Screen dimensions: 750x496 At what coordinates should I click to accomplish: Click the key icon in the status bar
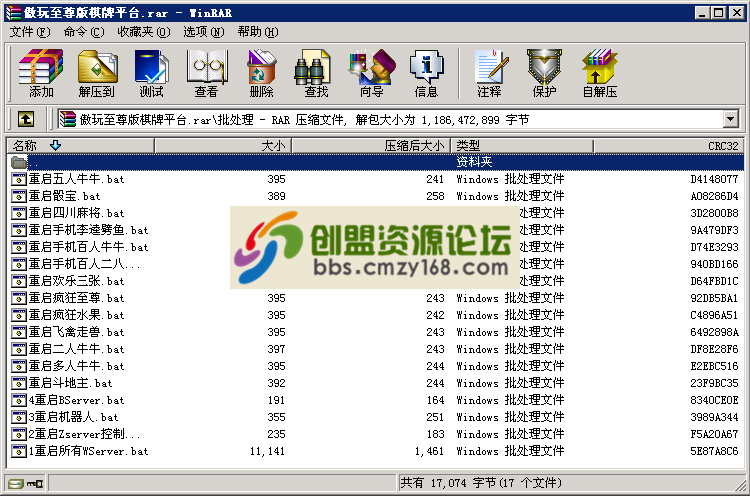click(x=34, y=484)
